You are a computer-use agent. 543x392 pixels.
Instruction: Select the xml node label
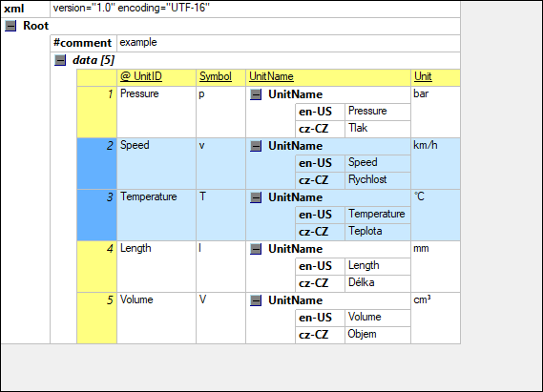click(x=14, y=9)
